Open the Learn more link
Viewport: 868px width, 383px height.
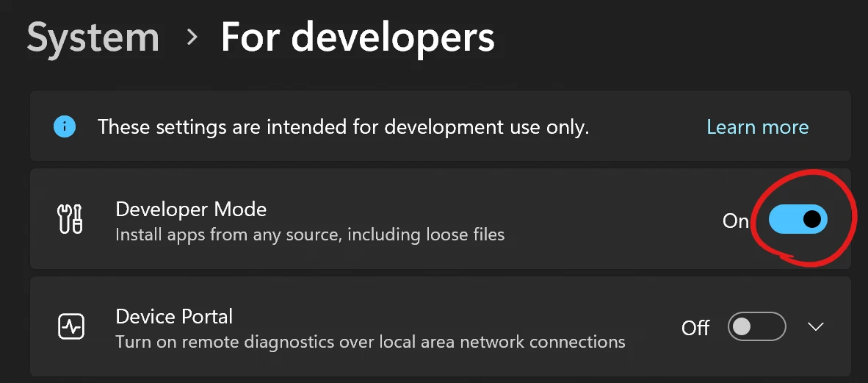pos(757,127)
